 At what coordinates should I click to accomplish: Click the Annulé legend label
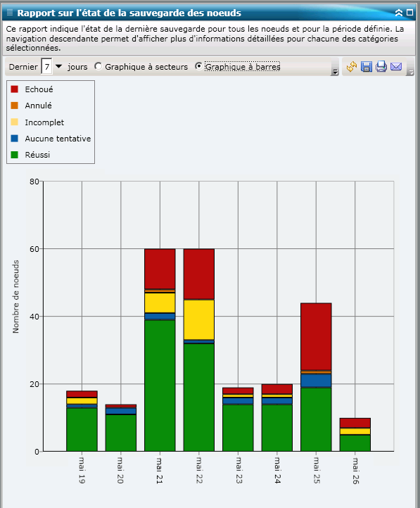click(x=38, y=106)
